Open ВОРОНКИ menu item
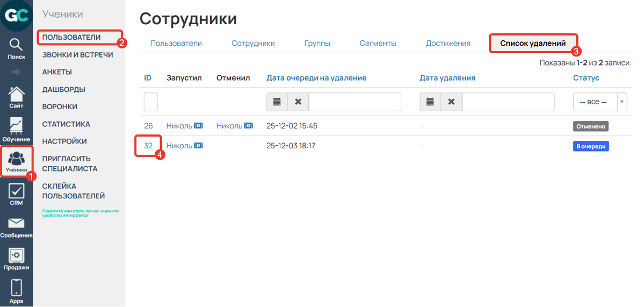Screen dimensions: 644x307 (x=60, y=106)
